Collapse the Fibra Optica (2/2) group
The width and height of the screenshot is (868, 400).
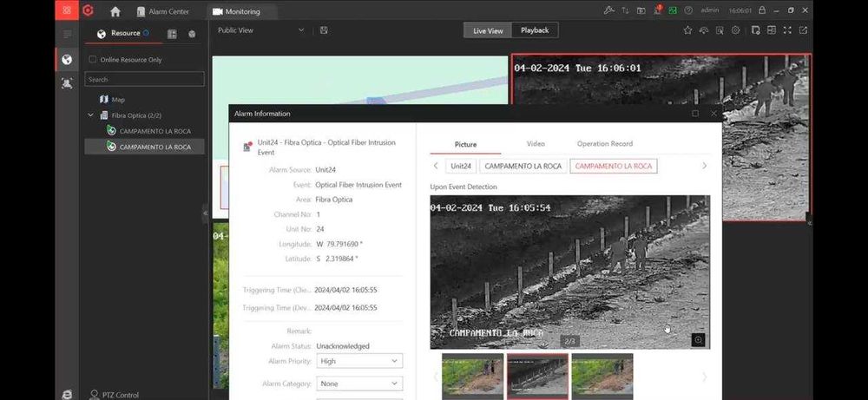(x=91, y=115)
